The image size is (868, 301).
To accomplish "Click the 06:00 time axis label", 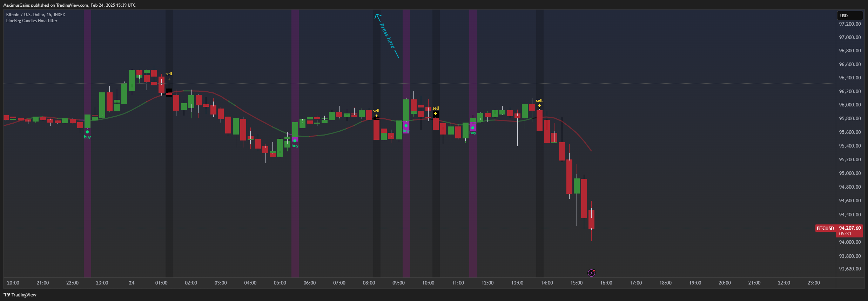I will (310, 283).
